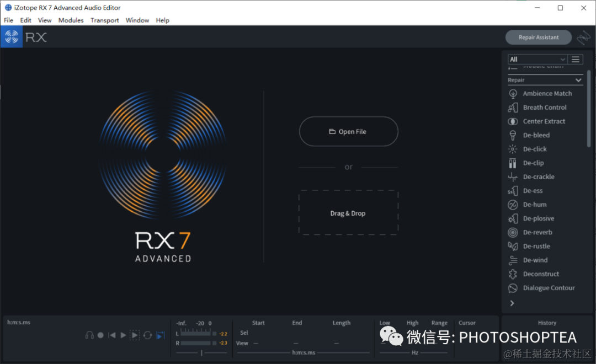Open the Ambience Match module icon
The width and height of the screenshot is (596, 364).
(513, 93)
